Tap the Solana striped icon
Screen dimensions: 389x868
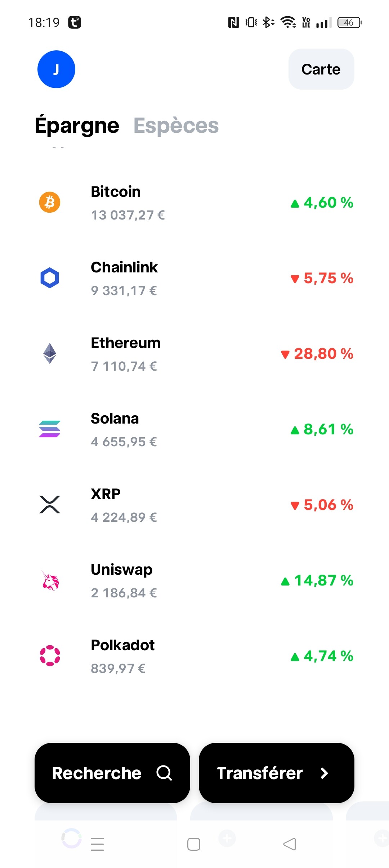coord(50,429)
